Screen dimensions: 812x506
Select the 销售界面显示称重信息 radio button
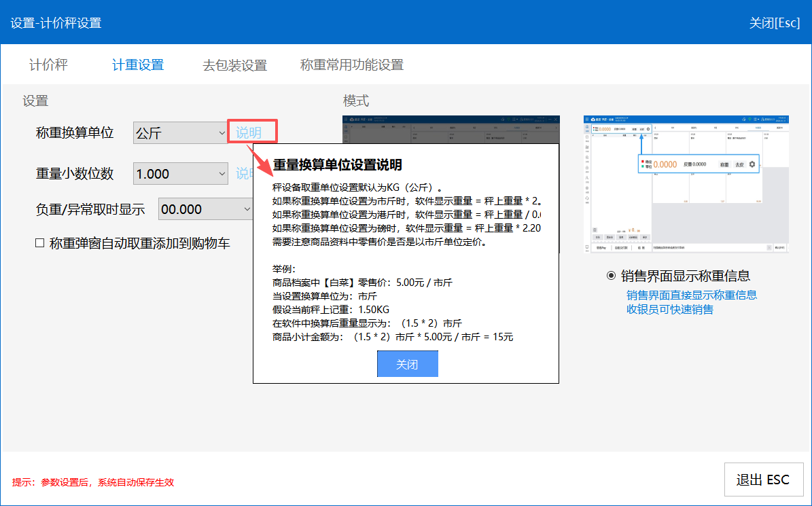610,276
